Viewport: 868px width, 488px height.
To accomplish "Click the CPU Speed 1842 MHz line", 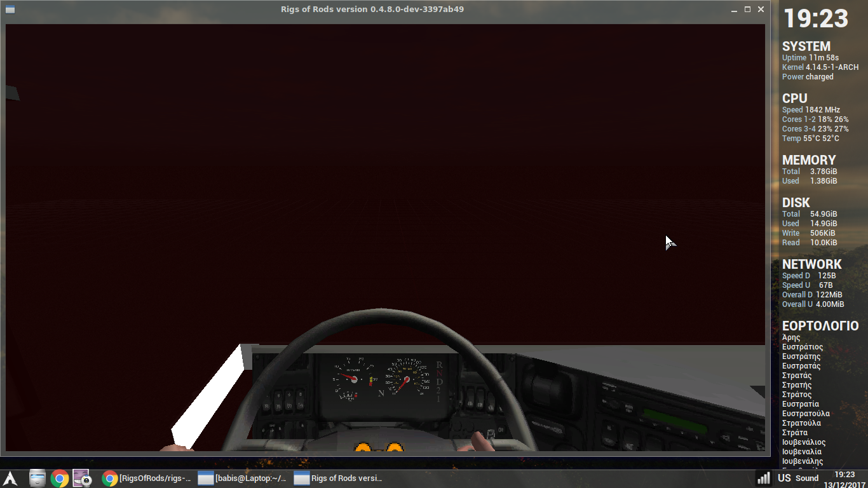I will tap(811, 110).
